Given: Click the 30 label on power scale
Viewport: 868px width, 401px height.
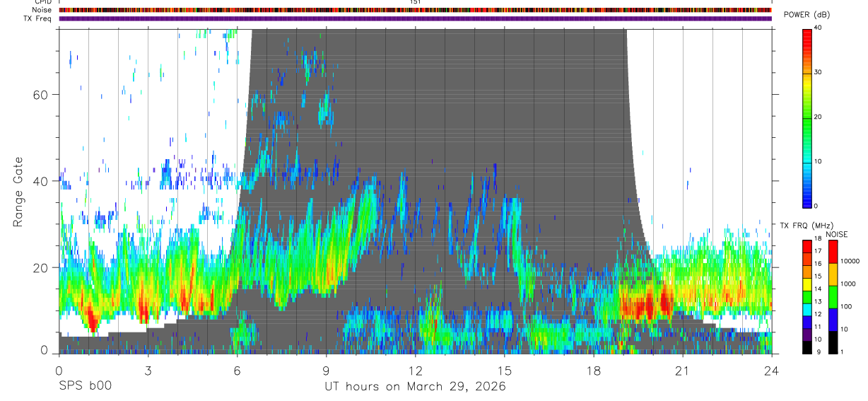Looking at the screenshot, I should coord(818,72).
